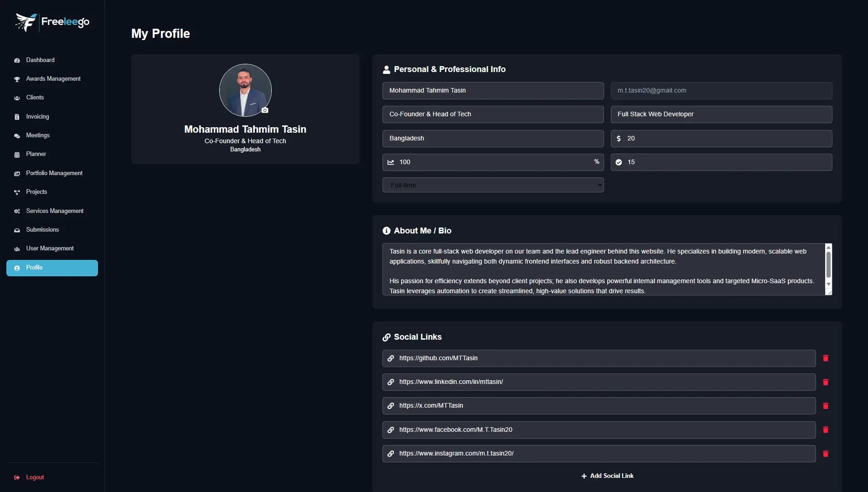Click the Awards Management trophy icon
This screenshot has width=868, height=492.
pyautogui.click(x=17, y=79)
